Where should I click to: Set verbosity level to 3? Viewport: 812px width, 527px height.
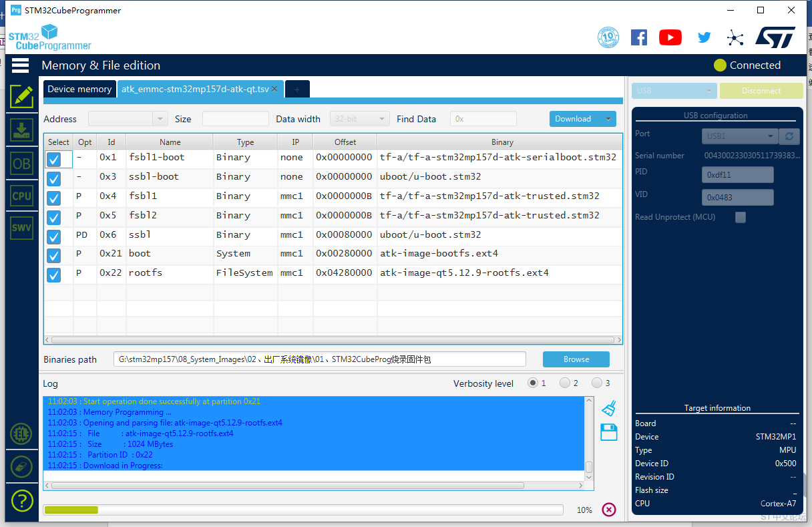click(x=596, y=383)
